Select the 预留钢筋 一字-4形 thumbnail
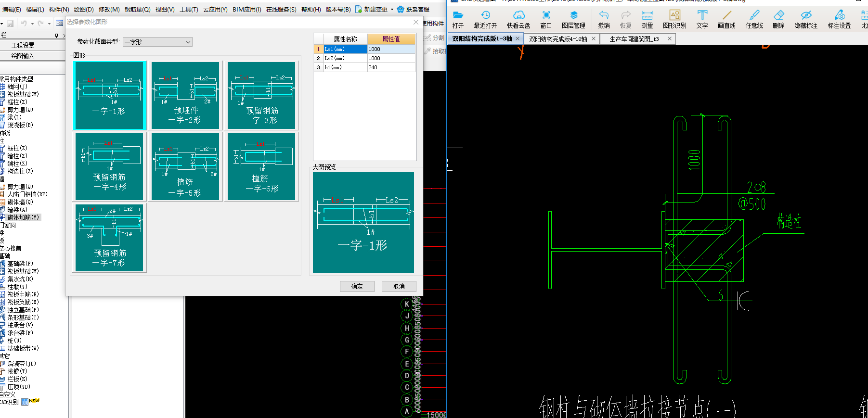Viewport: 868px width, 418px height. [109, 166]
